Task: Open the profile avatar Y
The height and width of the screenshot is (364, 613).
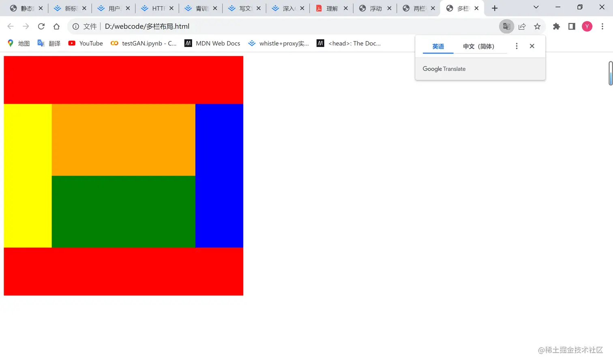Action: 587,26
